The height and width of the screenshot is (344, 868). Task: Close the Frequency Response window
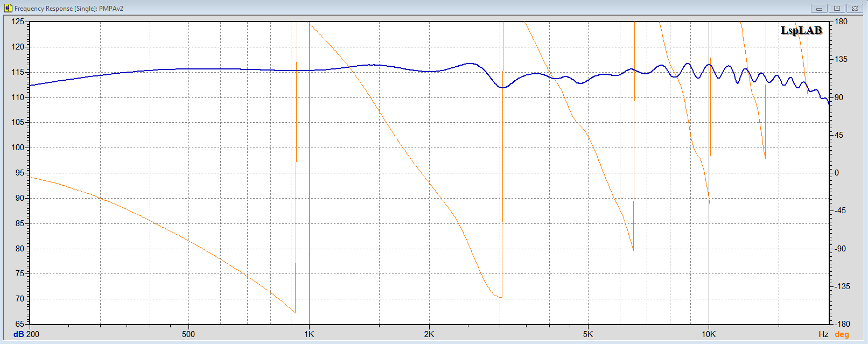(x=855, y=8)
